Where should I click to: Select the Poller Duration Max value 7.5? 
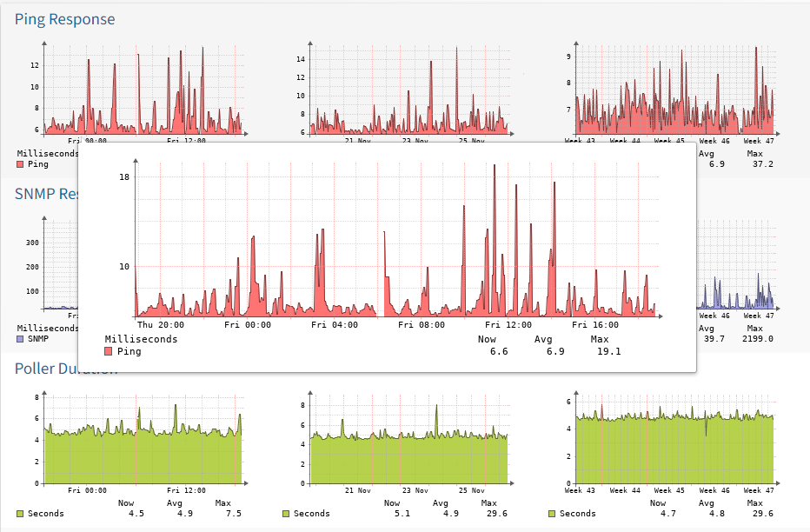(x=234, y=514)
